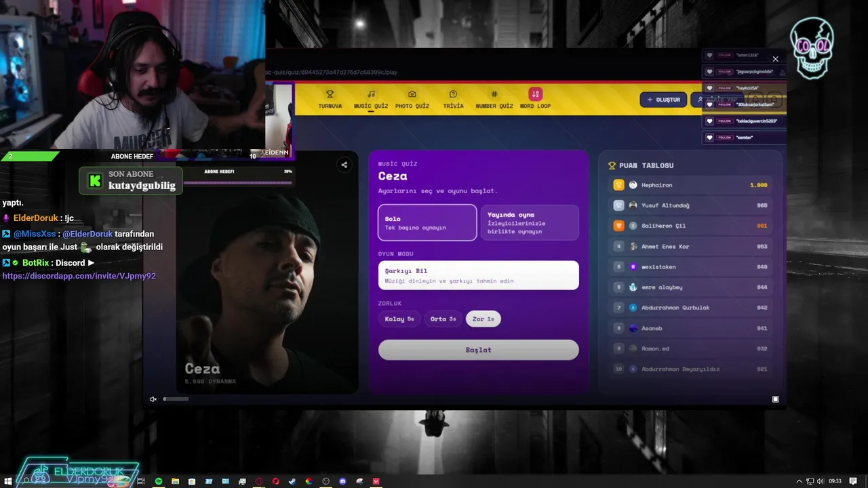
Task: Go to the Trivia tab
Action: 453,99
